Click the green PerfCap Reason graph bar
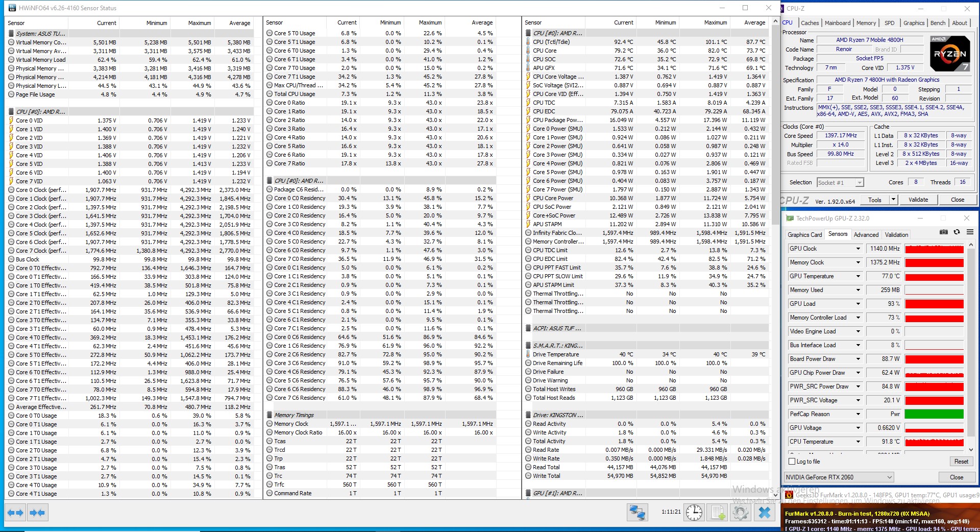 (x=934, y=414)
